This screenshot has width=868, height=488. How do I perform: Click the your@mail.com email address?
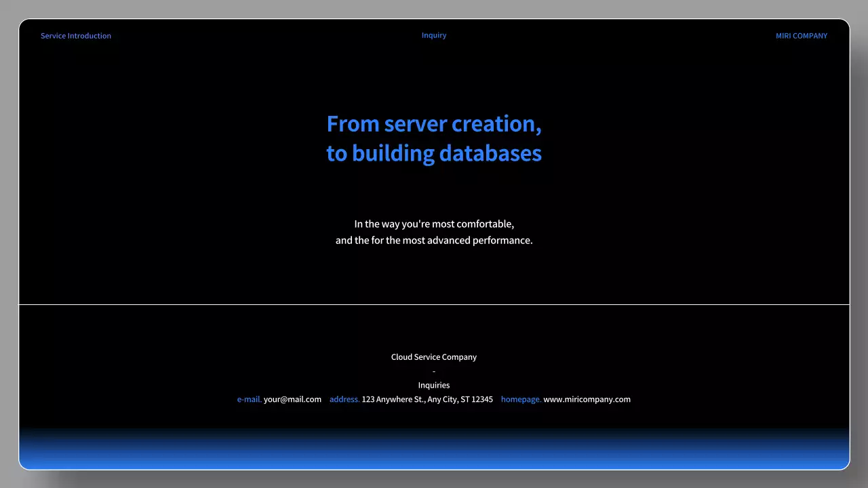[x=292, y=399]
